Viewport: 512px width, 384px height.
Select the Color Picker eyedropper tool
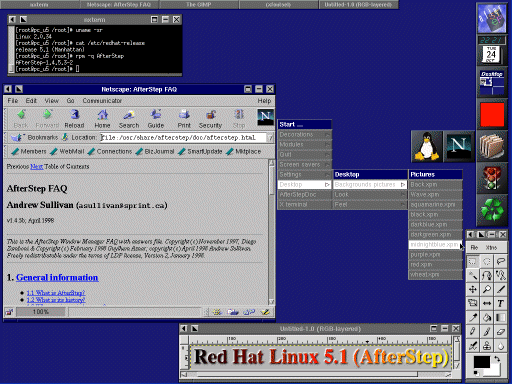click(472, 317)
